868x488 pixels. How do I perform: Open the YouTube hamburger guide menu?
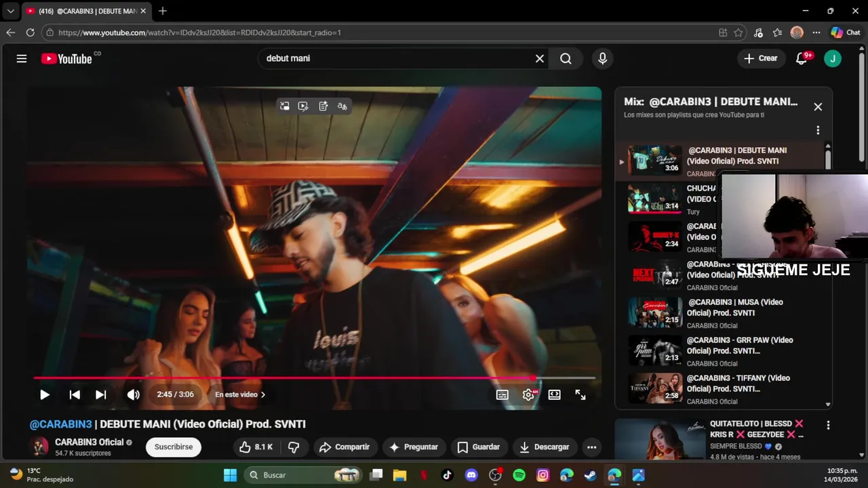coord(22,58)
